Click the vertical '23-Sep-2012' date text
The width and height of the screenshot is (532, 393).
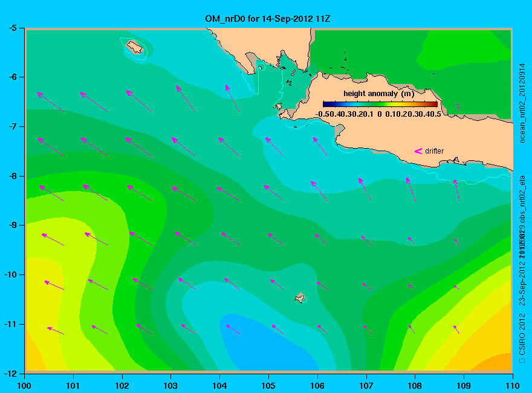pyautogui.click(x=522, y=283)
